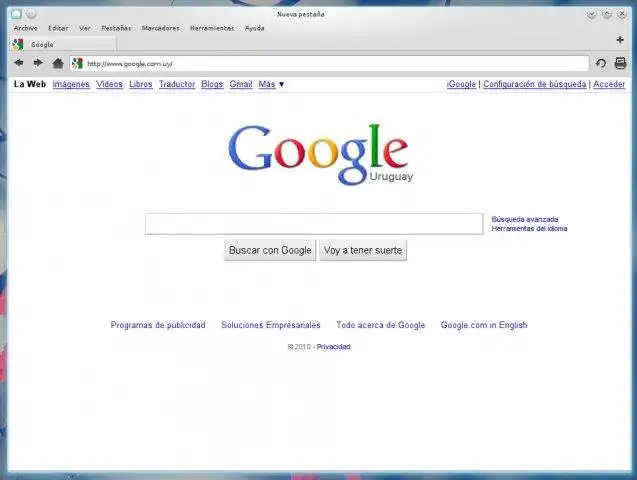The height and width of the screenshot is (480, 637).
Task: Add a new tab with plus icon
Action: (x=620, y=40)
